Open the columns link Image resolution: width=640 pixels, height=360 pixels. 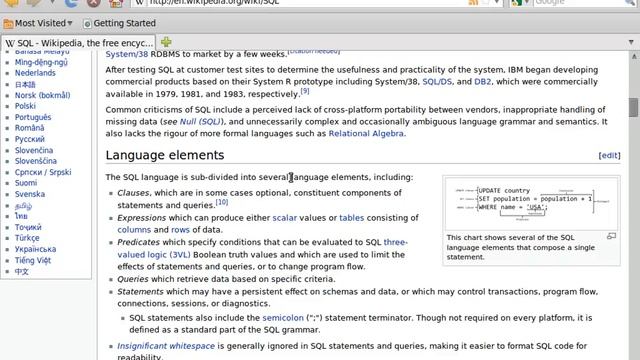134,230
